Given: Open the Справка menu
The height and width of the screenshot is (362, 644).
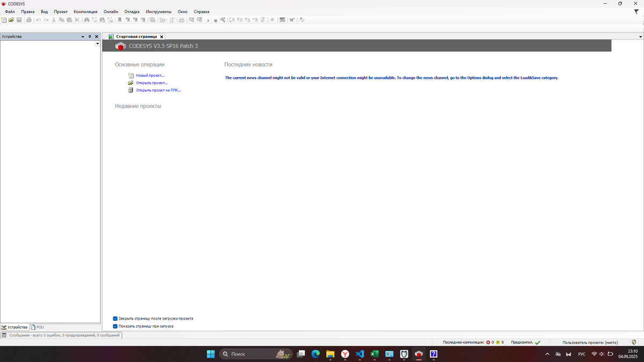Looking at the screenshot, I should (x=201, y=11).
